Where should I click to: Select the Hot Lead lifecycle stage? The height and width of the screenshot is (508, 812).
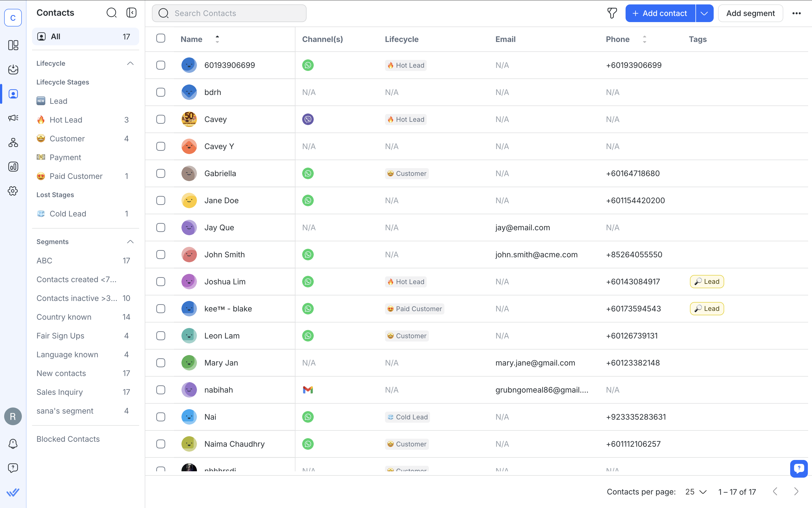(66, 120)
